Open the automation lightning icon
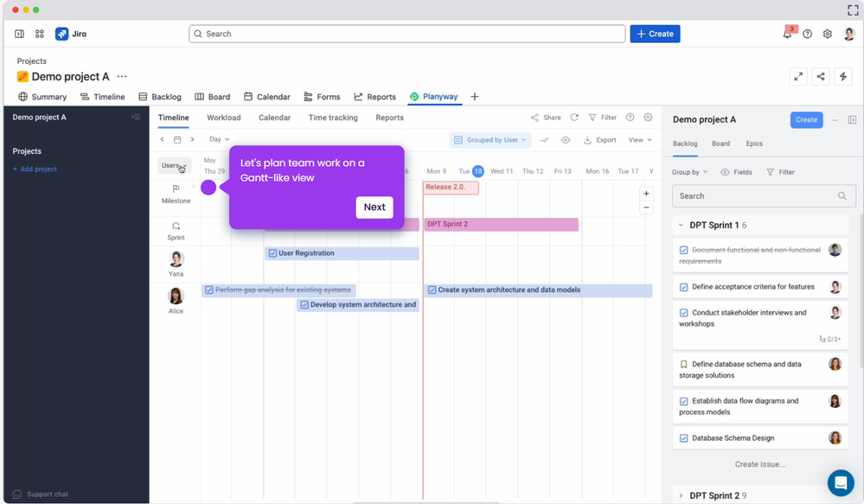This screenshot has width=864, height=504. [843, 77]
